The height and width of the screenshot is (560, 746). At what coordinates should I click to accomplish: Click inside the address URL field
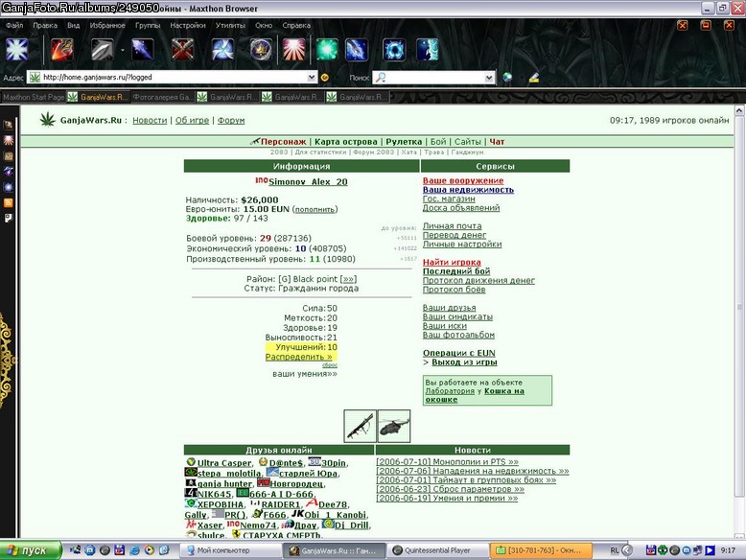(174, 77)
